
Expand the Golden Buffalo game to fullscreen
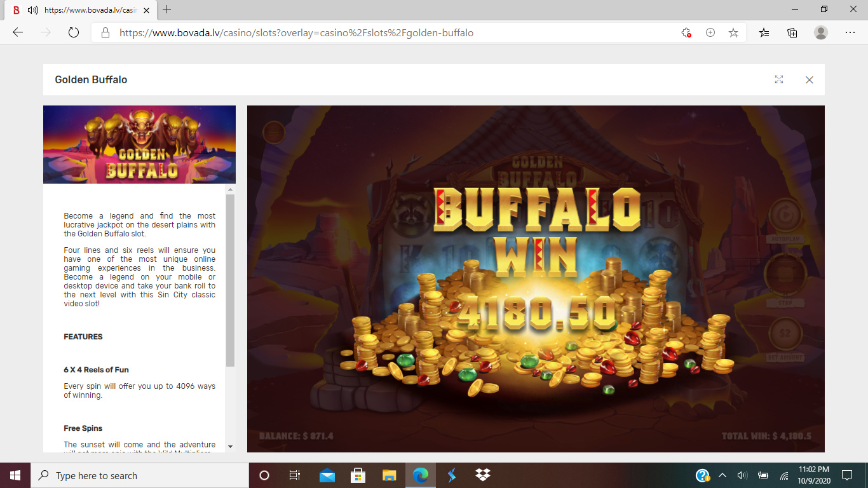pyautogui.click(x=778, y=79)
